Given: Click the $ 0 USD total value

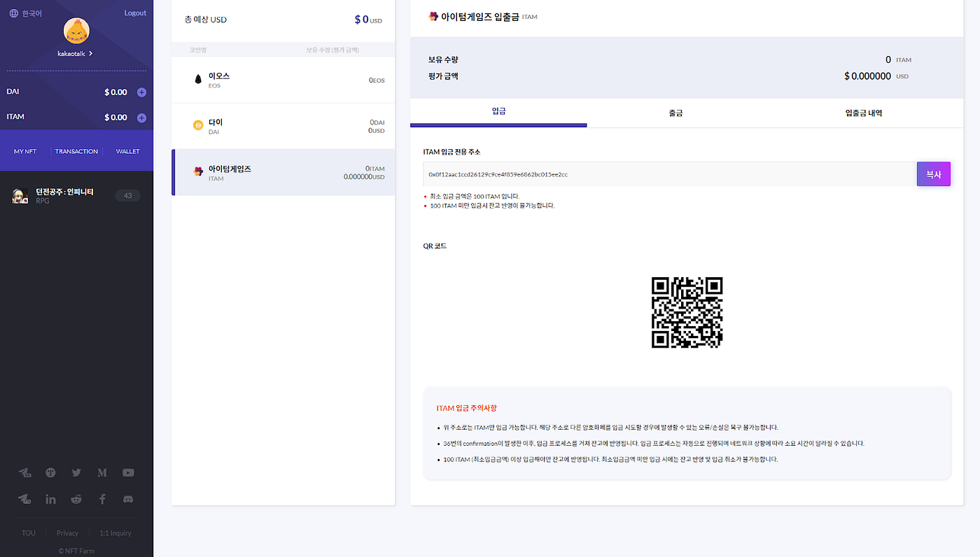Looking at the screenshot, I should tap(368, 20).
